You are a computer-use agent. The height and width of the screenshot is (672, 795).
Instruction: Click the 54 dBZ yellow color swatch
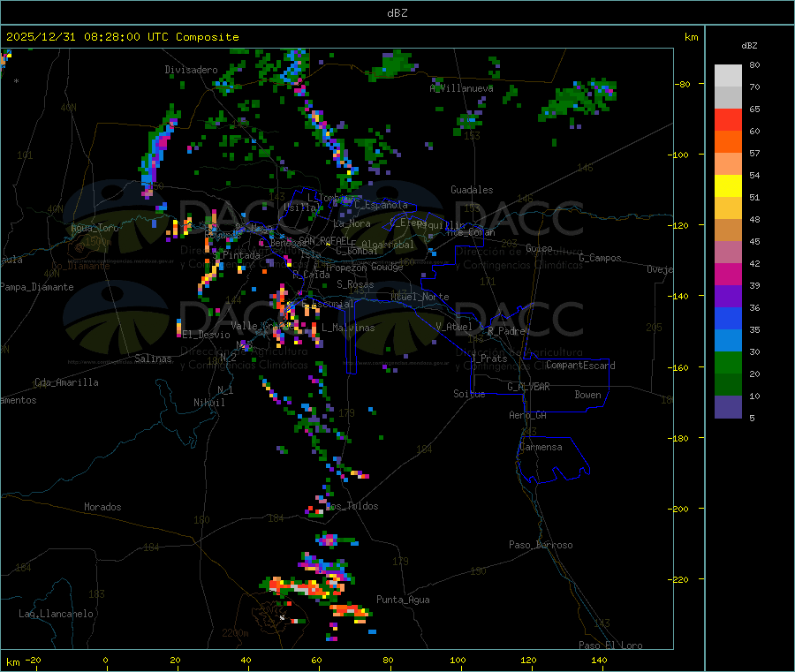click(x=728, y=186)
